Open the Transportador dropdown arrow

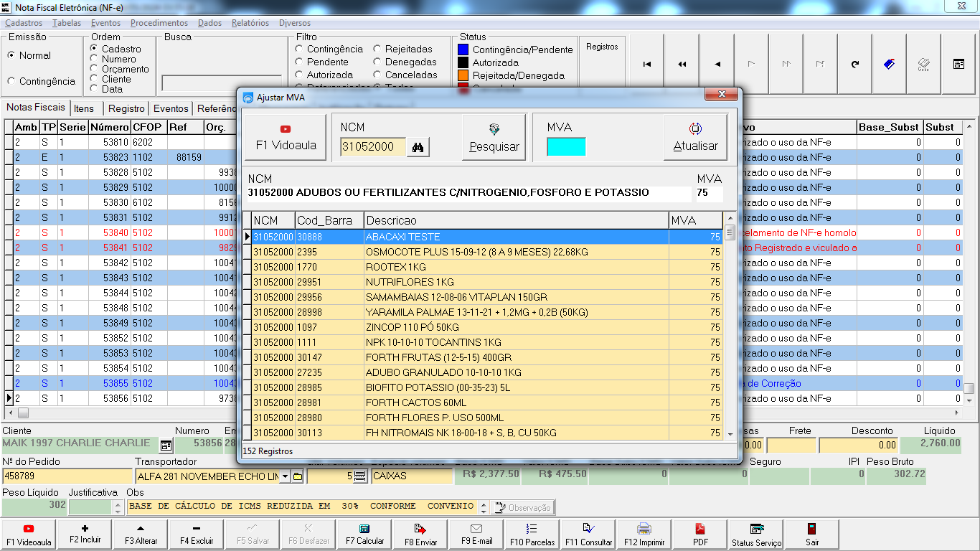(x=285, y=476)
